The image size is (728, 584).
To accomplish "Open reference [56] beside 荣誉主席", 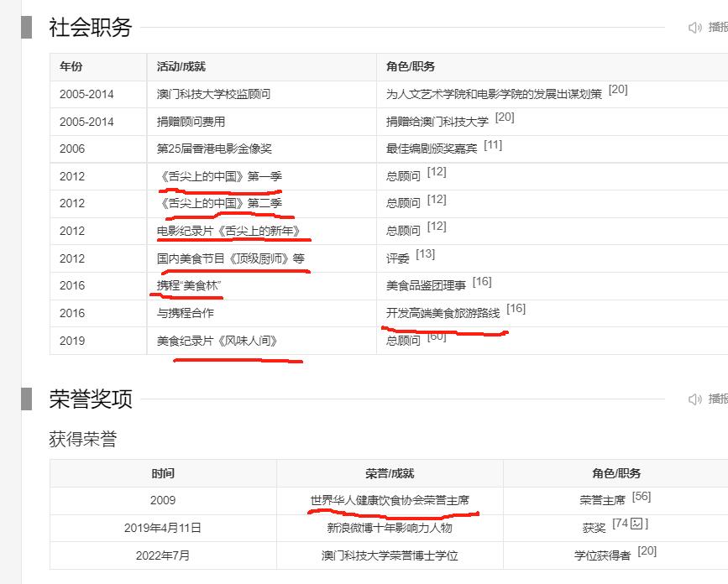I will 642,497.
